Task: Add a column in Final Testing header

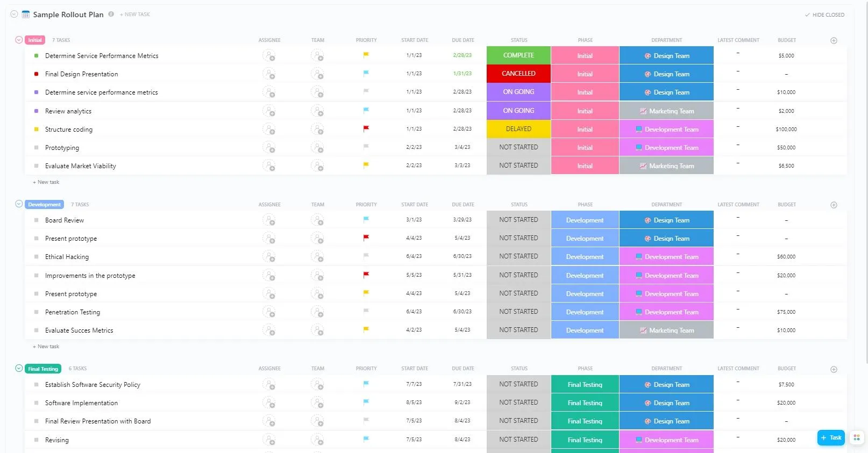Action: click(834, 369)
